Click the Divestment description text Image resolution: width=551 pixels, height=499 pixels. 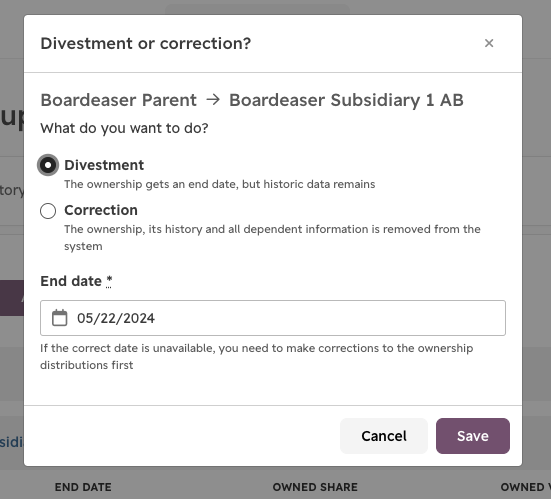pos(220,184)
